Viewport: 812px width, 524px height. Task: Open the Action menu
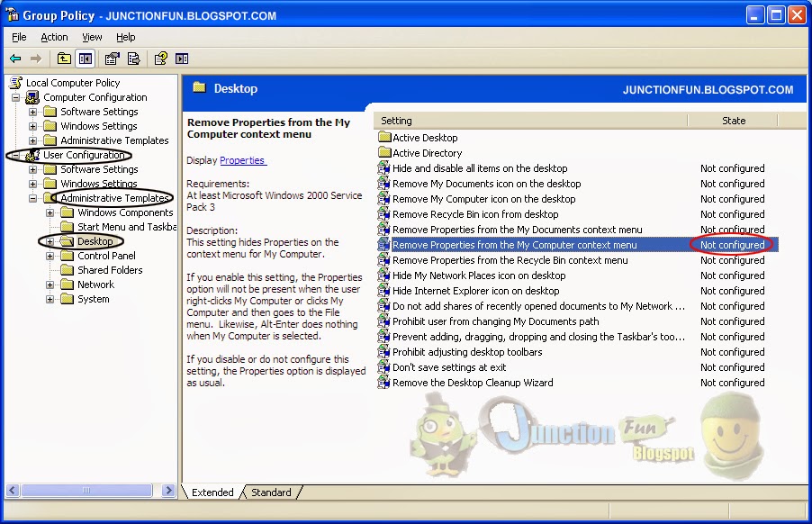[54, 37]
